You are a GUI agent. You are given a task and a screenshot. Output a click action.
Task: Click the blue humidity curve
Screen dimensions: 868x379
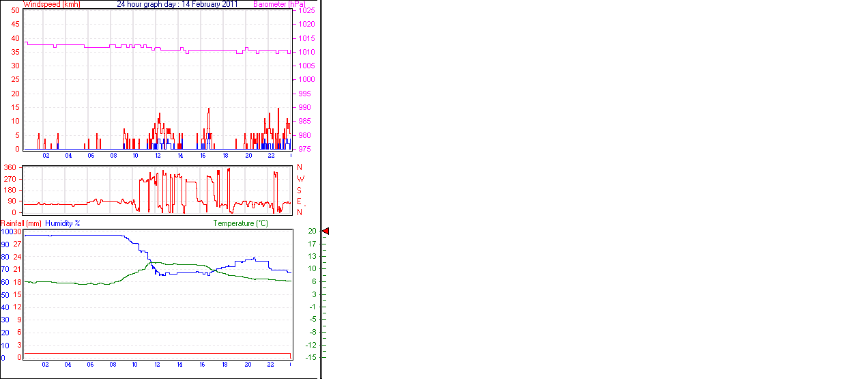pyautogui.click(x=68, y=235)
